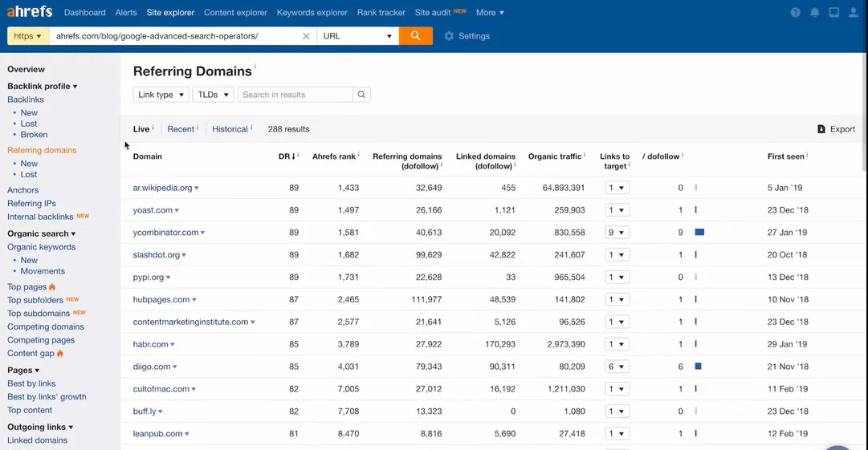Image resolution: width=868 pixels, height=450 pixels.
Task: Open the notifications bell icon
Action: coord(815,13)
